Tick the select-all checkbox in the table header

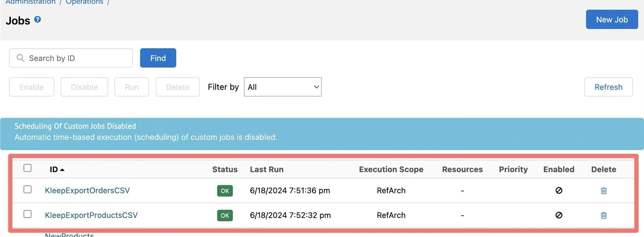[x=27, y=168]
